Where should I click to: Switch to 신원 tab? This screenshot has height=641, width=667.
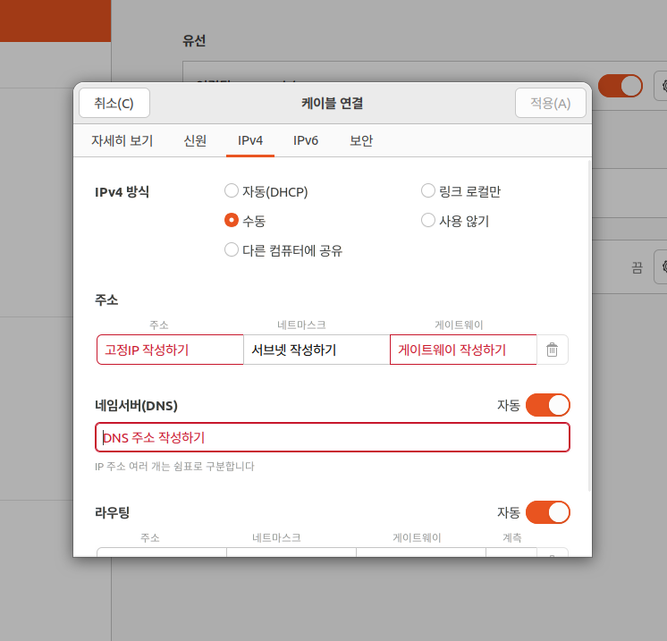[195, 140]
